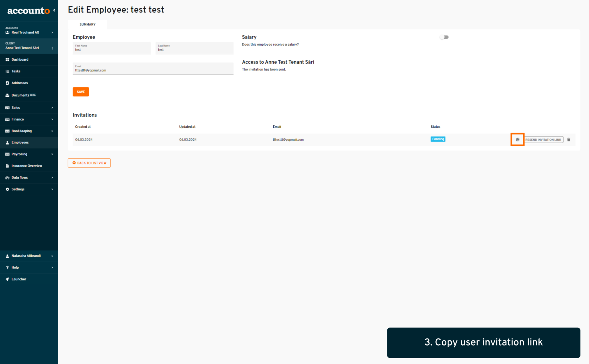
Task: Save the employee details
Action: tap(81, 92)
